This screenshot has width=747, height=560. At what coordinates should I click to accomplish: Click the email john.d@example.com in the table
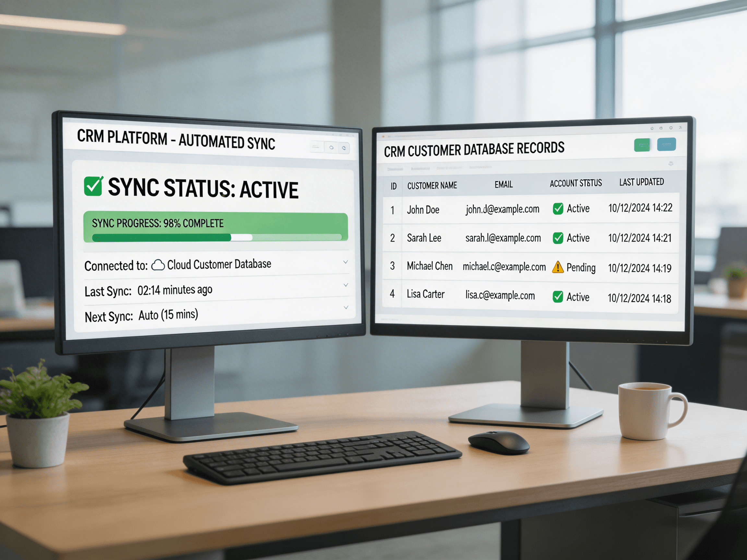503,209
